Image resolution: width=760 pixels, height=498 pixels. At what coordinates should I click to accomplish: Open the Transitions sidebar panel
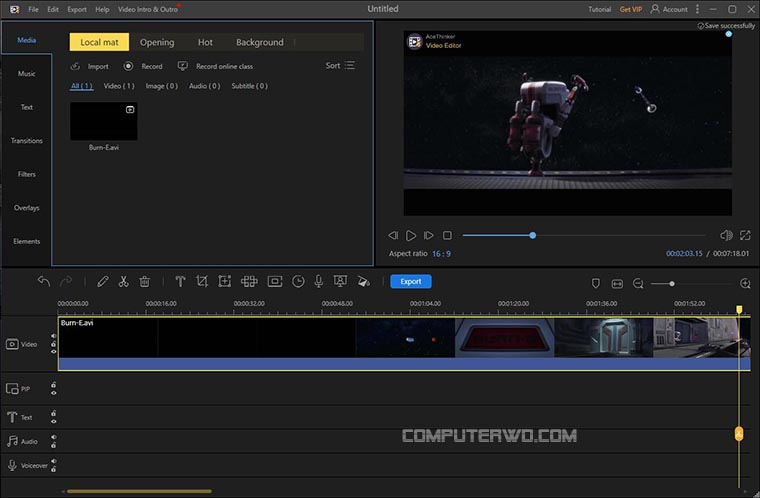[27, 141]
